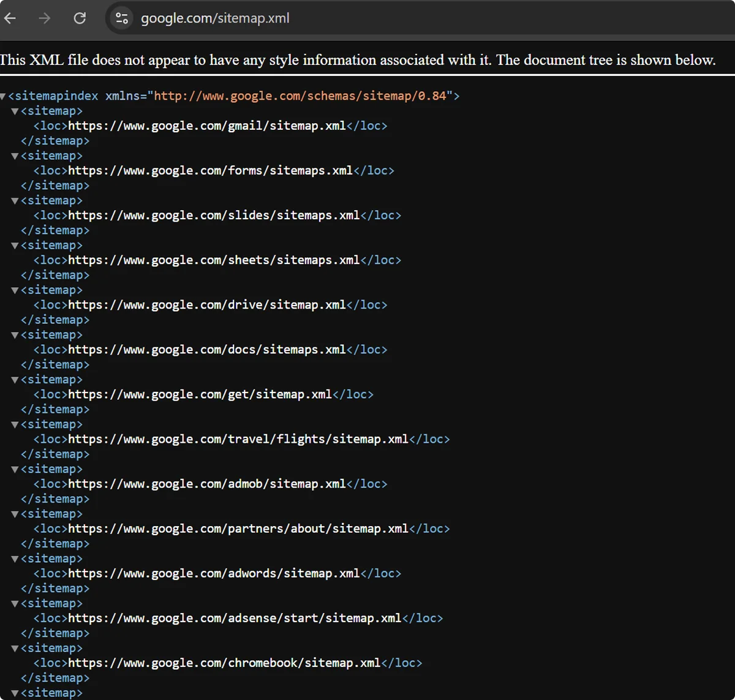Collapse the sitemap node containing sheets URL

tap(15, 246)
